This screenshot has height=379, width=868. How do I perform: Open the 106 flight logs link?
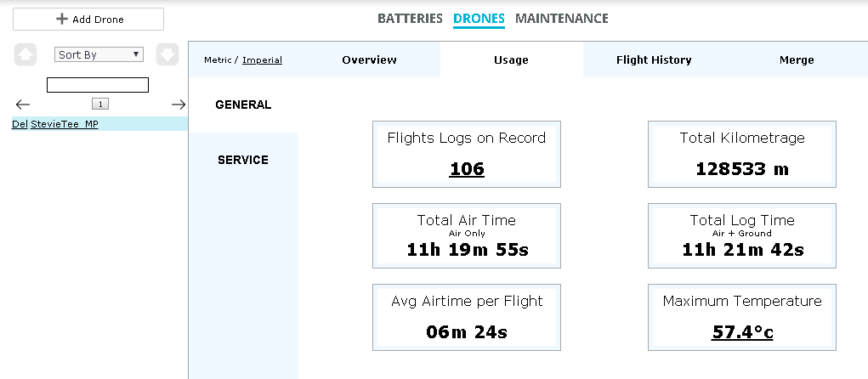click(x=467, y=168)
